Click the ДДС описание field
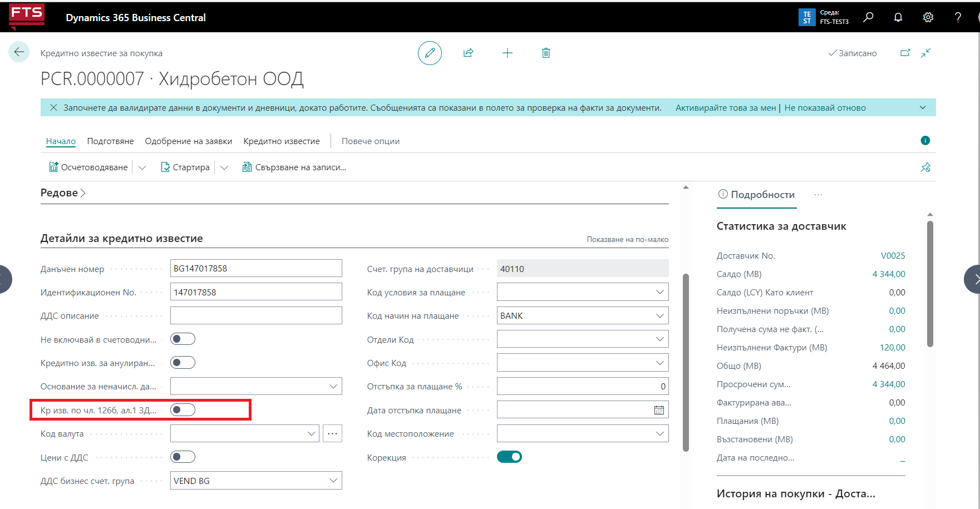980x509 pixels. coord(256,315)
